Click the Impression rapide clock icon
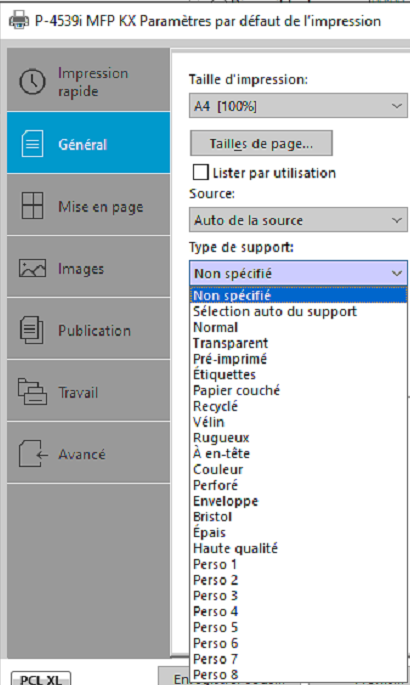This screenshot has height=685, width=410. coord(32,81)
